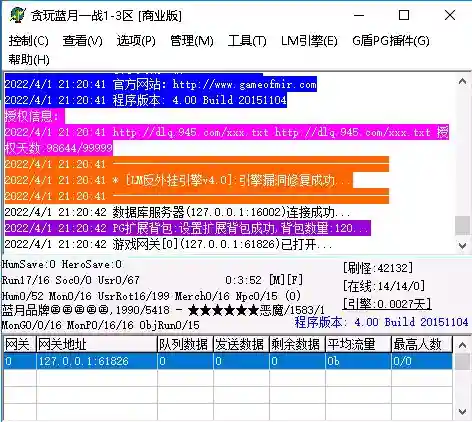The height and width of the screenshot is (422, 472).
Task: Open the 查看(V) menu
Action: 83,41
